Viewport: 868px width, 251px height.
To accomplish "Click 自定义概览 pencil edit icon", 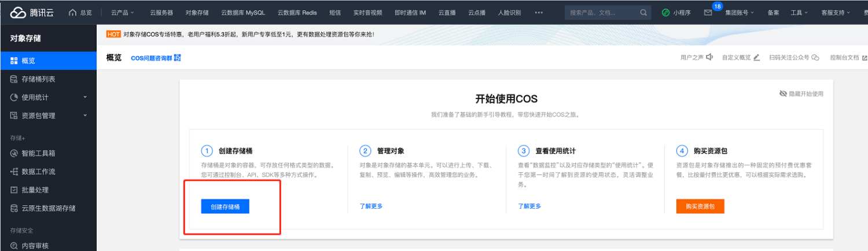I will click(x=756, y=57).
